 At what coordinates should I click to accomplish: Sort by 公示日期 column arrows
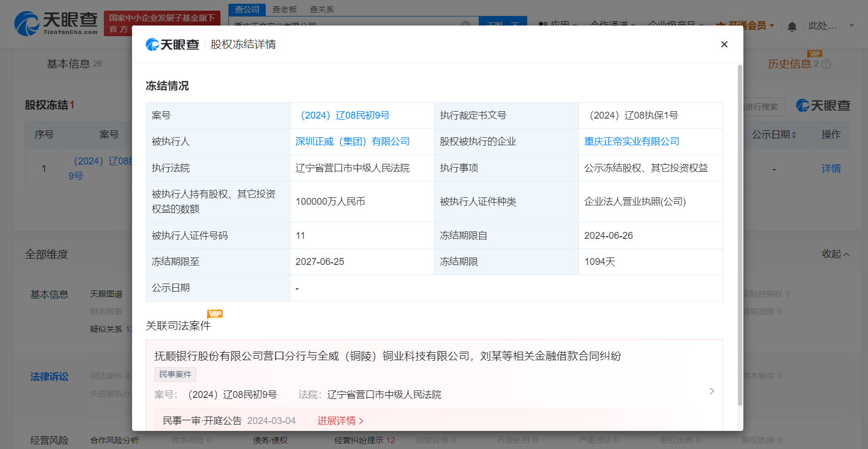[794, 135]
